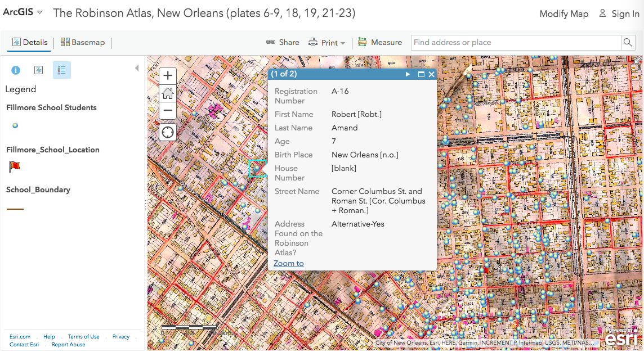The image size is (644, 352).
Task: Click the search magnifier button
Action: [628, 42]
